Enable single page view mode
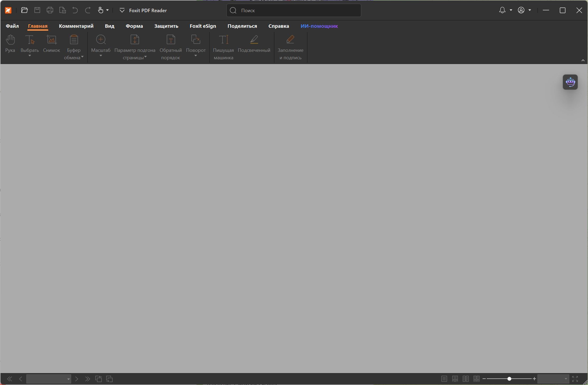The image size is (588, 385). click(444, 379)
